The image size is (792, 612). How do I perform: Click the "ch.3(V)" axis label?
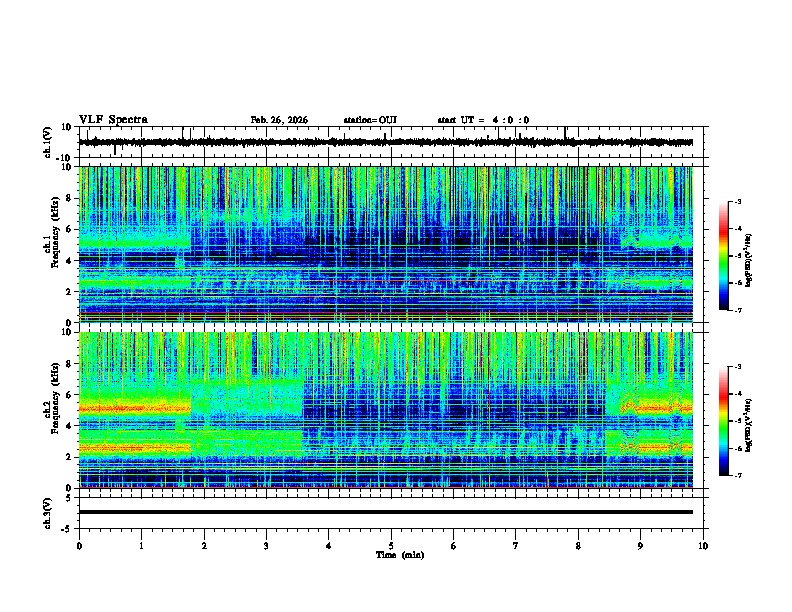[48, 513]
